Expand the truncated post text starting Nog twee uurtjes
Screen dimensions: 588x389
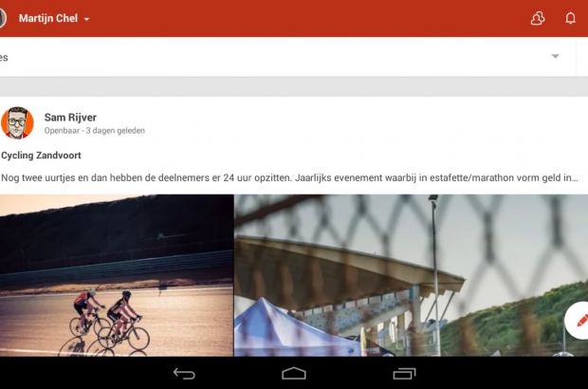coord(289,177)
